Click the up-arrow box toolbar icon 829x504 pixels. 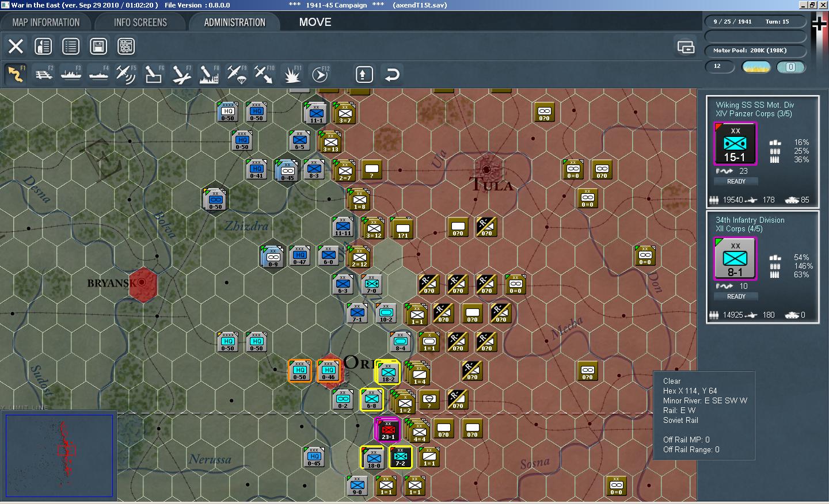pos(364,74)
